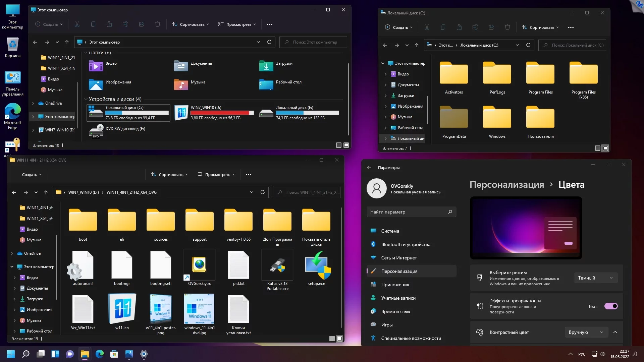644x362 pixels.
Task: Open the Activators folder
Action: pos(453,74)
